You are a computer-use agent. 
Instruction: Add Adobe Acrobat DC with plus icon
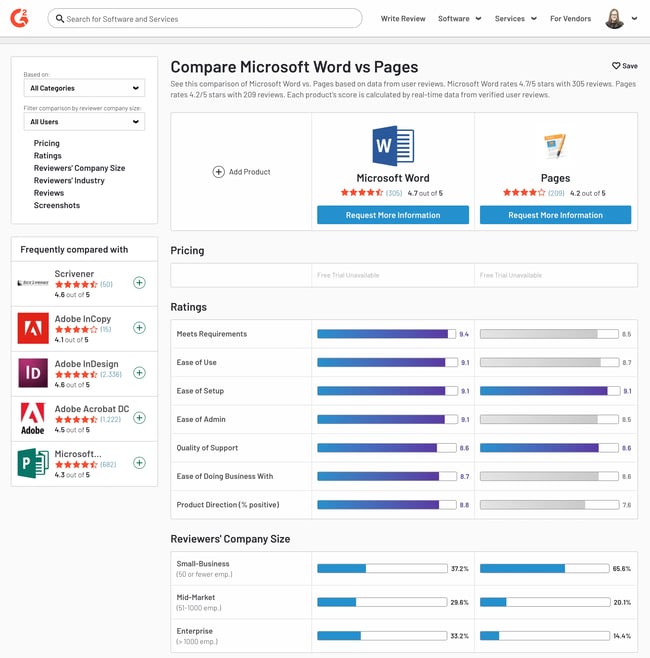139,418
